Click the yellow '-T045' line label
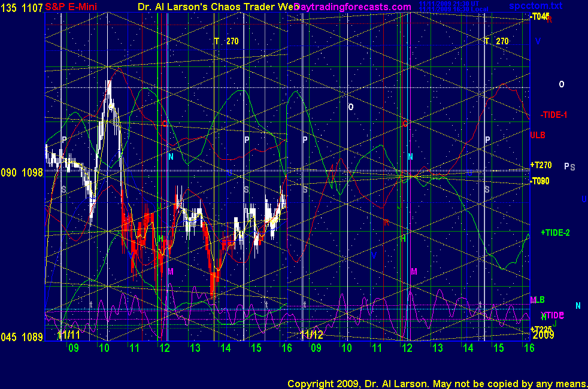The image size is (588, 389). coord(539,17)
